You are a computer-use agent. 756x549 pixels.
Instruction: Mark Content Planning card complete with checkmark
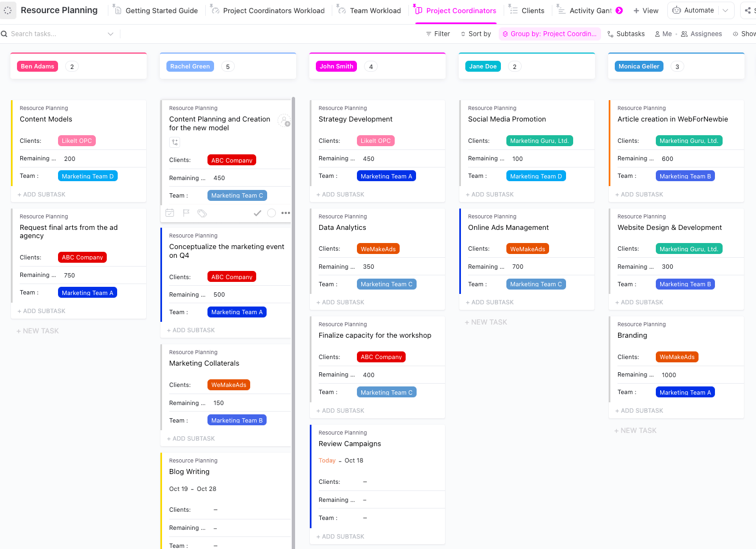click(257, 213)
